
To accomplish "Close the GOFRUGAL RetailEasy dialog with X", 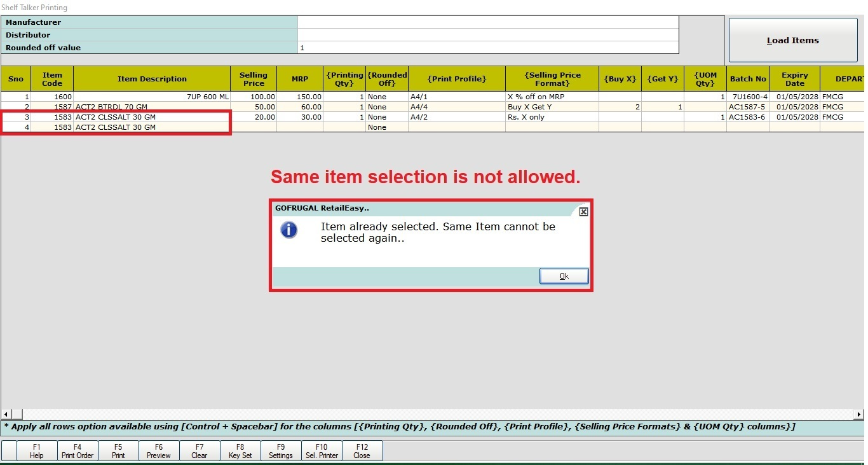I will click(x=583, y=212).
